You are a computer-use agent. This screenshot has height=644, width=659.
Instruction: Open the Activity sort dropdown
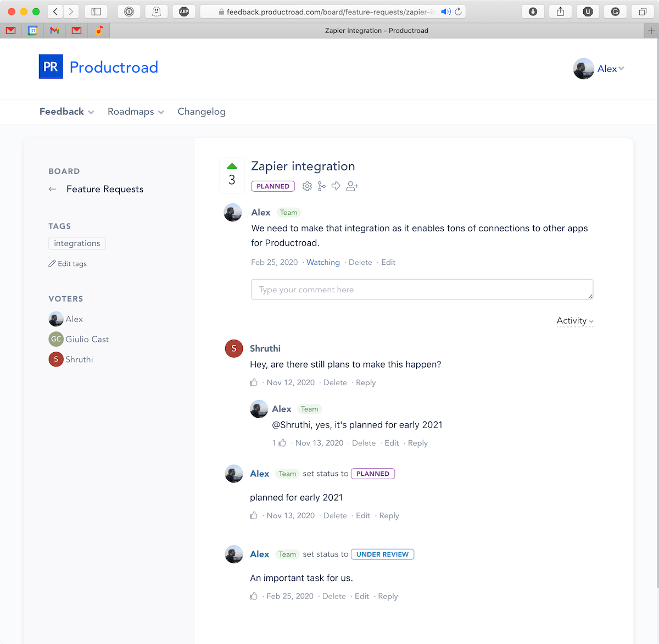coord(575,321)
